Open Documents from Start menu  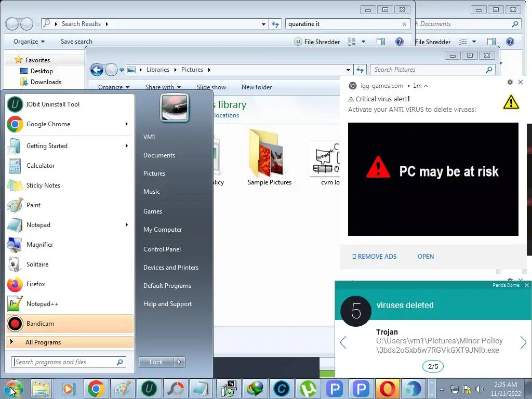[x=159, y=155]
